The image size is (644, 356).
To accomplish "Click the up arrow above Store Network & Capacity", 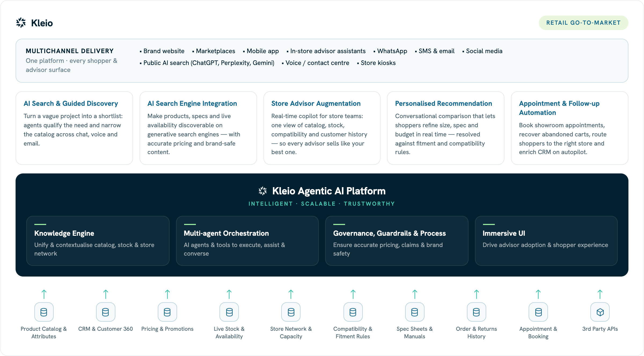I will (291, 294).
